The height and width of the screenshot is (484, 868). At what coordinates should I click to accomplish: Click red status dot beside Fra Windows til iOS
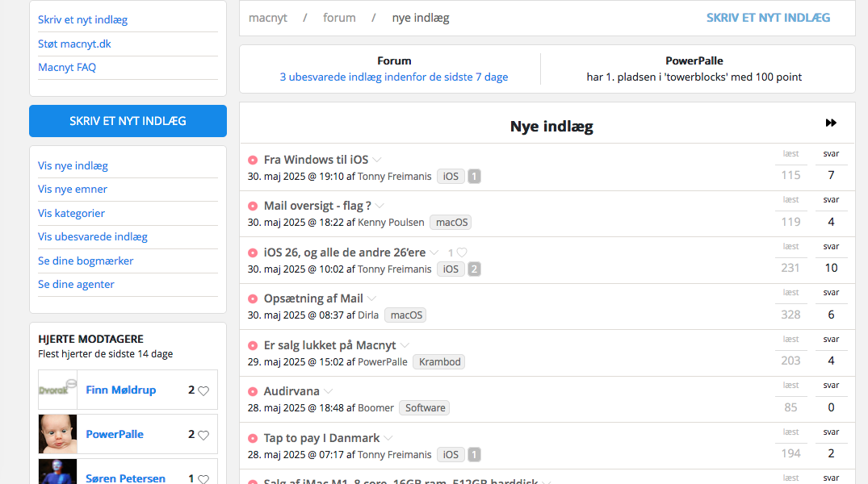point(253,160)
